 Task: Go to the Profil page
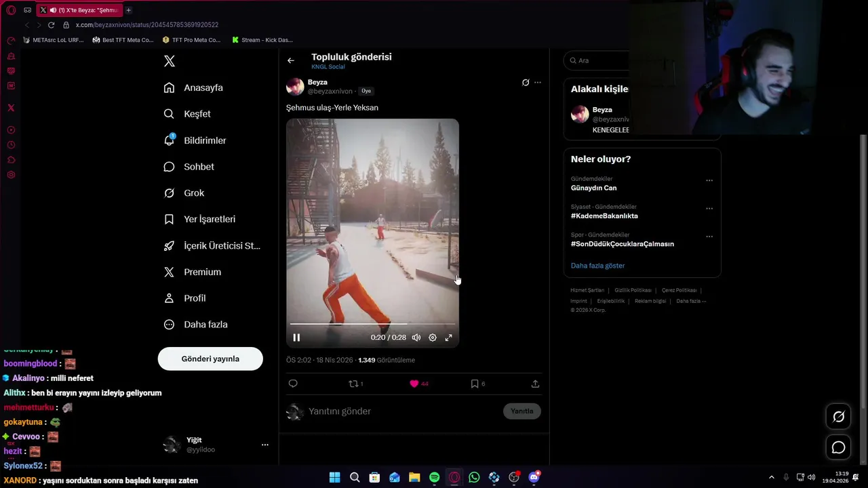184,298
